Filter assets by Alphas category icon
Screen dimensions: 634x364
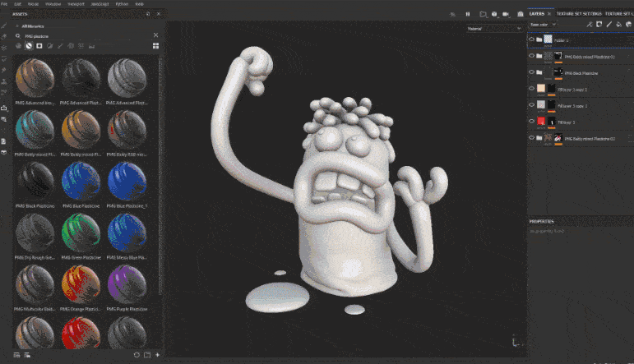click(x=71, y=46)
